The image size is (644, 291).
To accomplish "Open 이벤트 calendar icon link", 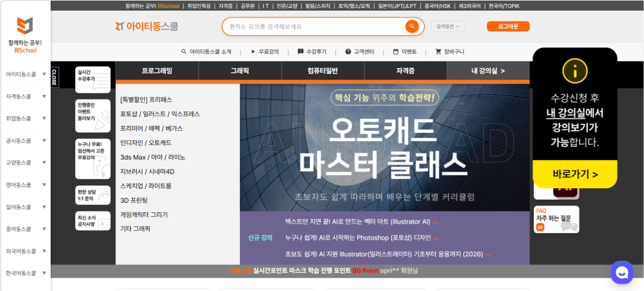I will click(405, 52).
